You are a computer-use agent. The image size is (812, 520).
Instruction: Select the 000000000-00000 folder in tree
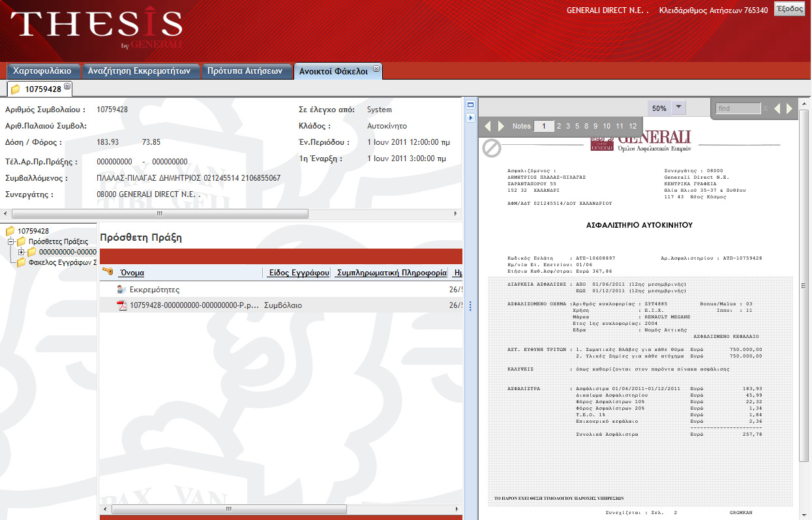[x=67, y=252]
